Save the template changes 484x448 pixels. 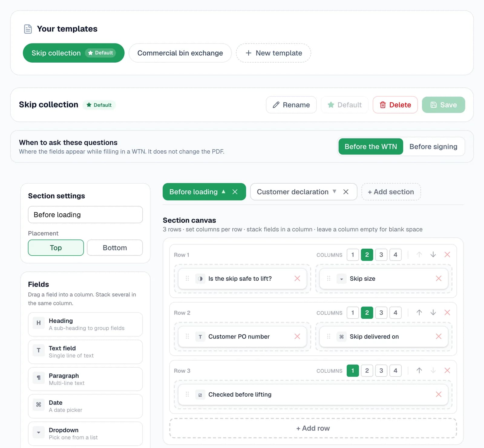(443, 105)
